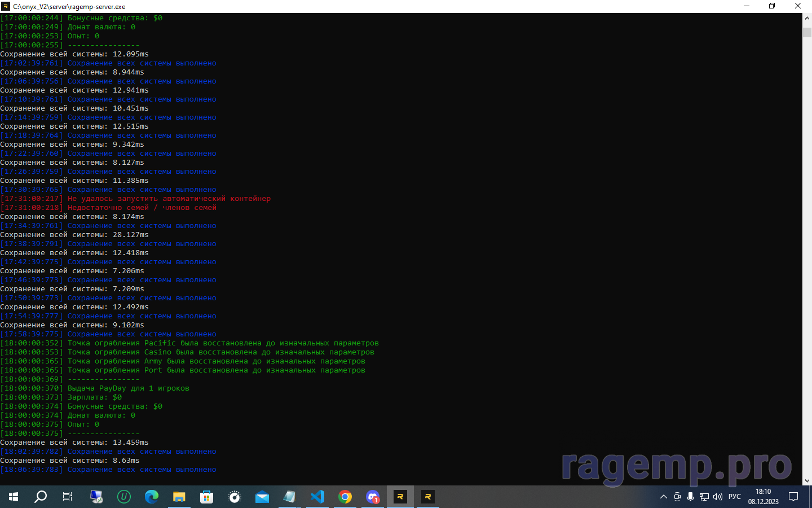812x508 pixels.
Task: Switch input language via РУС indicator
Action: coord(735,497)
